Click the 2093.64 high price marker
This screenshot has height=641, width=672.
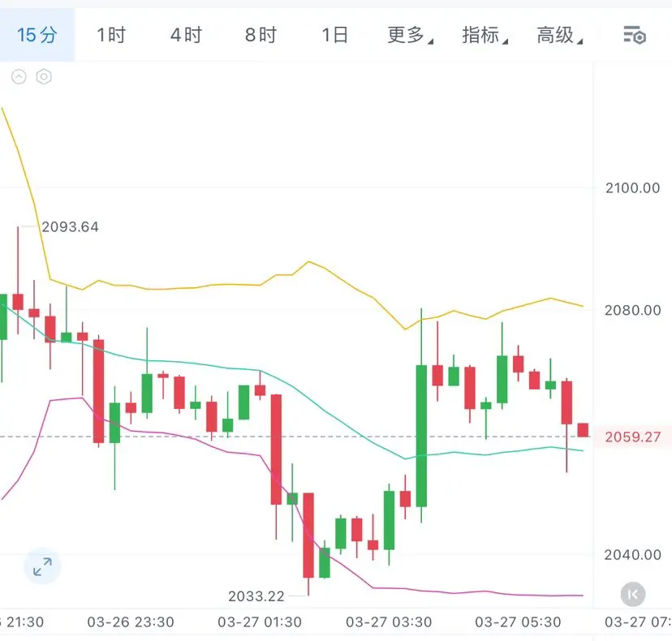tap(70, 227)
